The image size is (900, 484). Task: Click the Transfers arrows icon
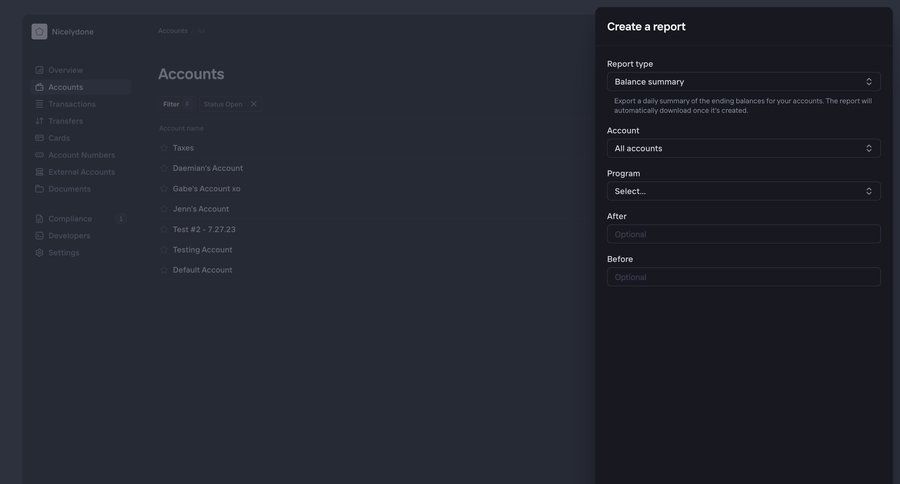[x=39, y=121]
